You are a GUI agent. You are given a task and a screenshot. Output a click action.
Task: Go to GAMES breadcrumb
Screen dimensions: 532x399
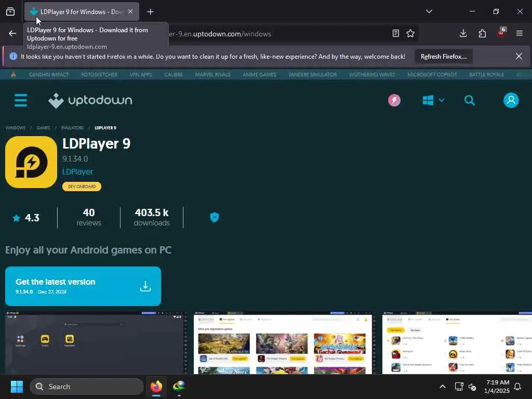point(43,128)
